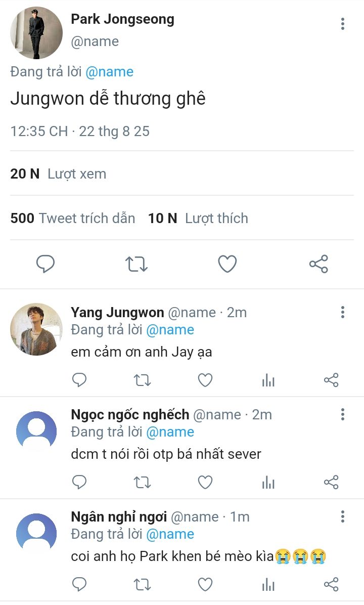This screenshot has width=364, height=605.
Task: Open Ngân nghỉ ngơi's options menu
Action: [x=343, y=516]
